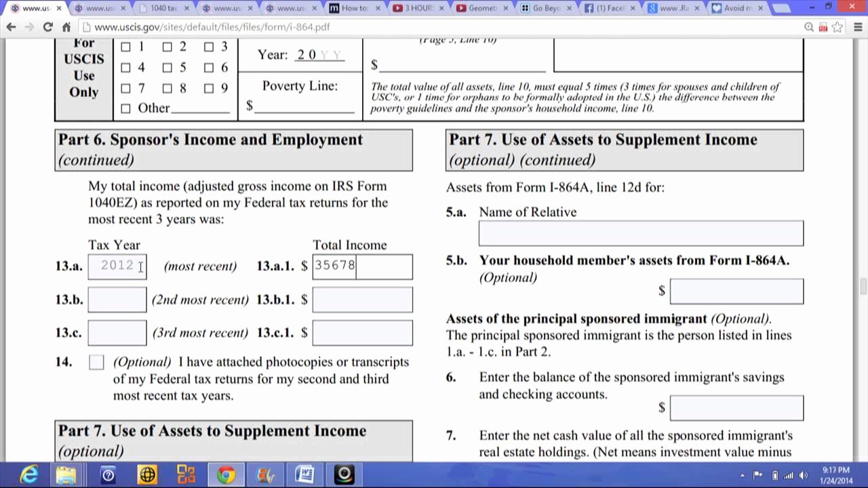This screenshot has height=488, width=868.
Task: Click the zoom magnifier icon in address bar
Action: pos(809,27)
